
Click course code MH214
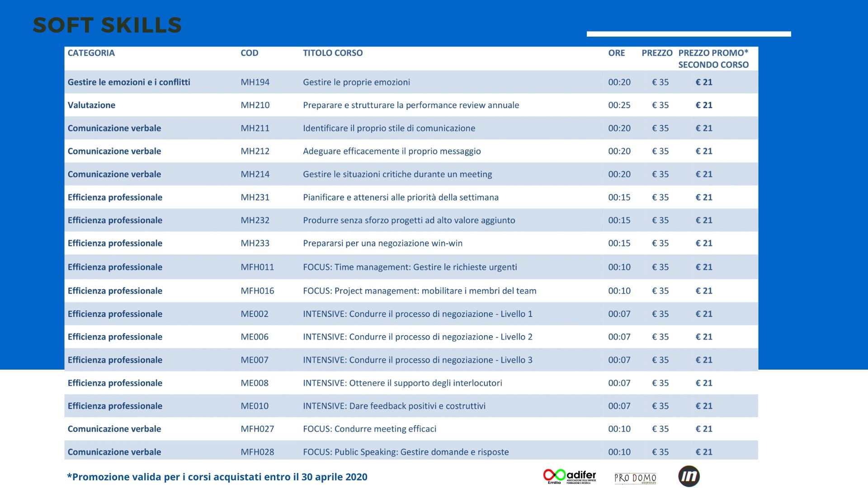tap(255, 174)
